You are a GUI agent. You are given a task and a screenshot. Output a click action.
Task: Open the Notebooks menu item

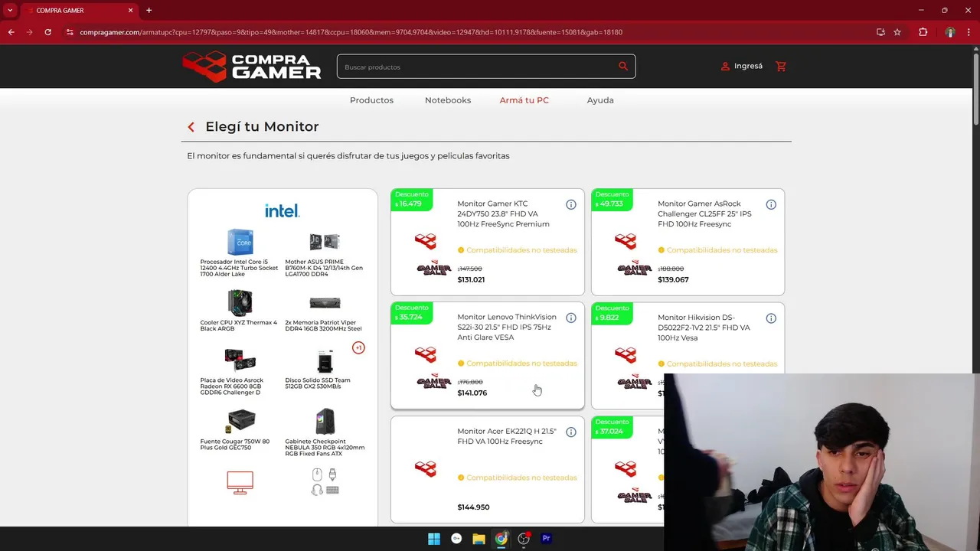(x=448, y=100)
